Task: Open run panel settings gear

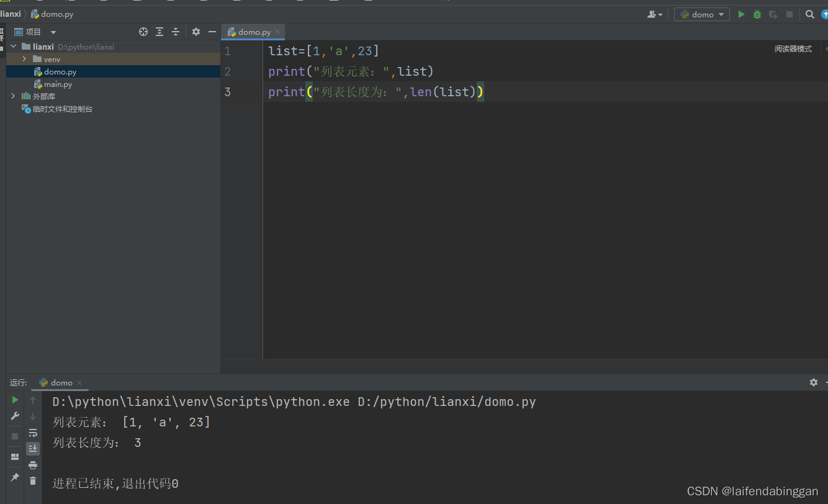Action: tap(814, 383)
